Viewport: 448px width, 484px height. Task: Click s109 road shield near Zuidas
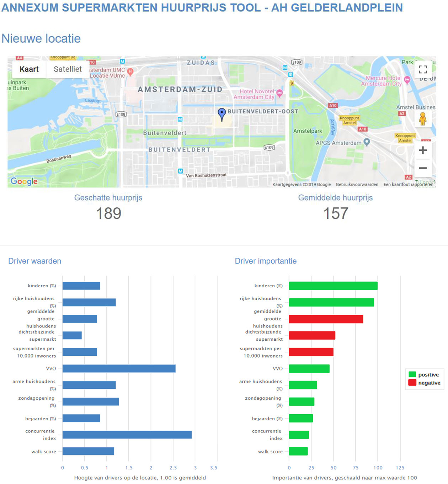pyautogui.click(x=297, y=62)
